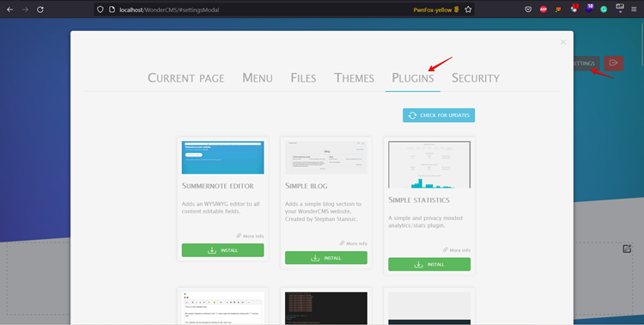Screen dimensions: 644x325
Task: Open the Security tab
Action: click(x=476, y=78)
